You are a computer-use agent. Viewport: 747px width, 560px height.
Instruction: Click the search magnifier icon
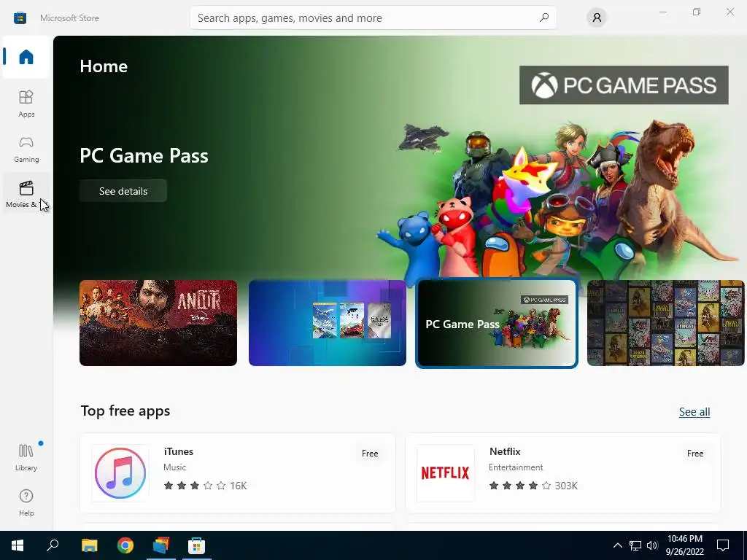point(543,17)
